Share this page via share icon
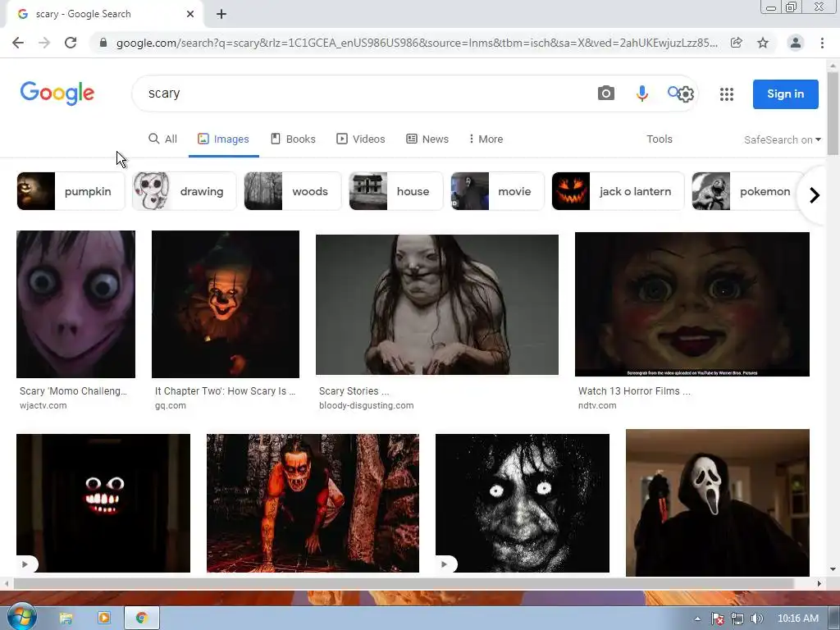The height and width of the screenshot is (630, 840). [x=737, y=43]
